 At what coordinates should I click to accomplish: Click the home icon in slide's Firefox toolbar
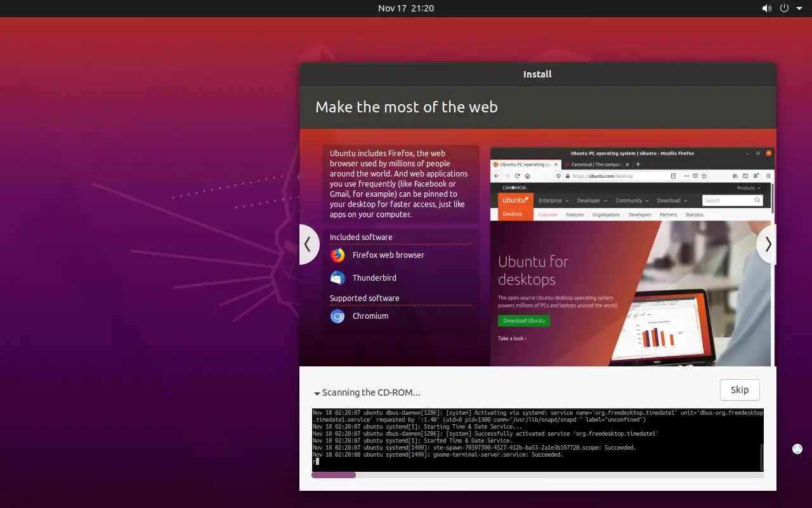point(528,176)
